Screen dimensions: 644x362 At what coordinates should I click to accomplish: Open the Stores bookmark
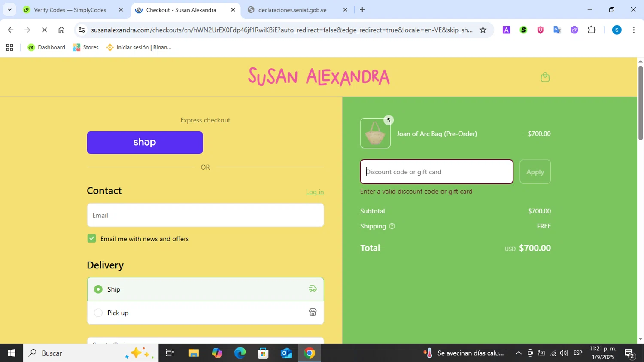[x=86, y=47]
